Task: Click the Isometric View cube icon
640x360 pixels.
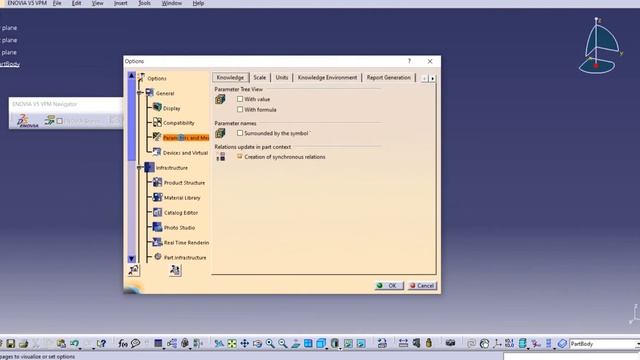Action: coord(321,344)
